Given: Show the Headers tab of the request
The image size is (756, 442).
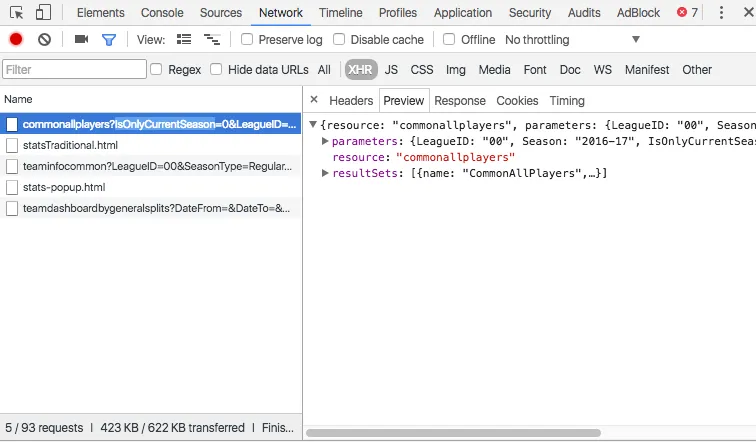Looking at the screenshot, I should point(351,101).
